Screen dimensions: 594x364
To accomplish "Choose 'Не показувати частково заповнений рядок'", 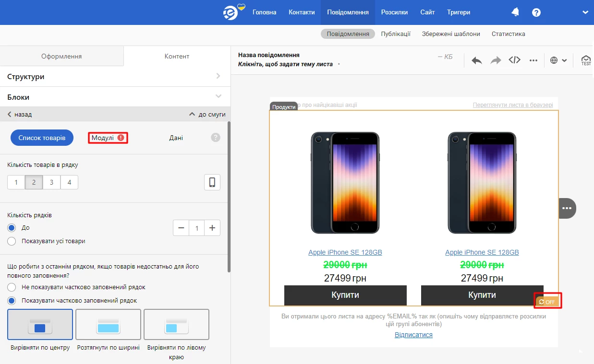I will pos(12,287).
